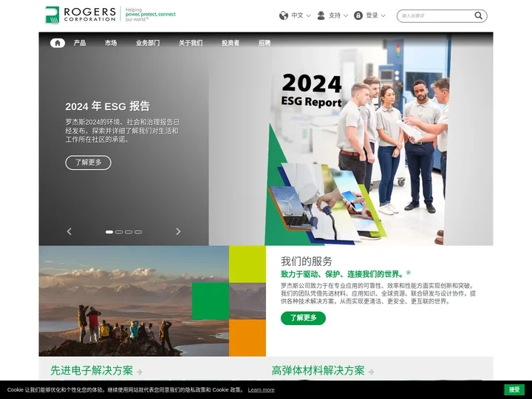Focus the keyword search input field

[x=437, y=16]
